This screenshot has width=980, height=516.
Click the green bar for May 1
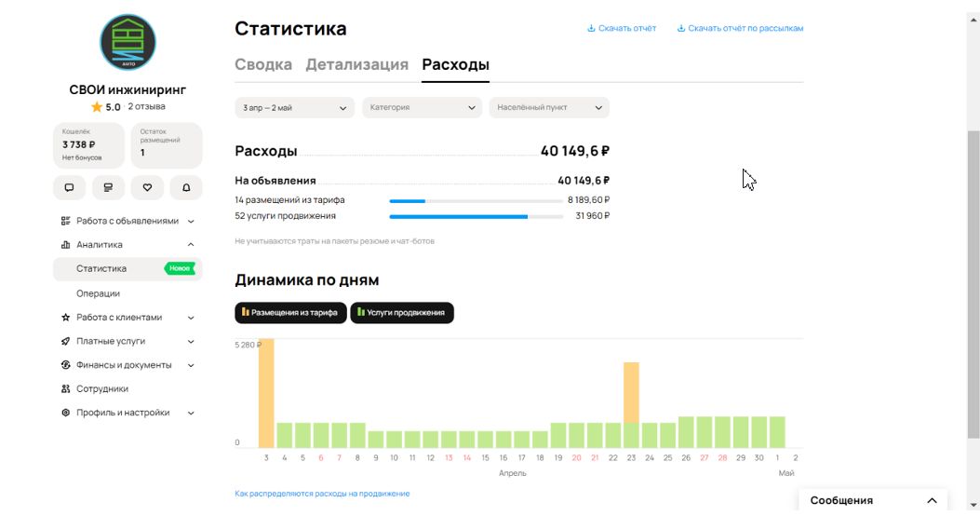tap(777, 432)
